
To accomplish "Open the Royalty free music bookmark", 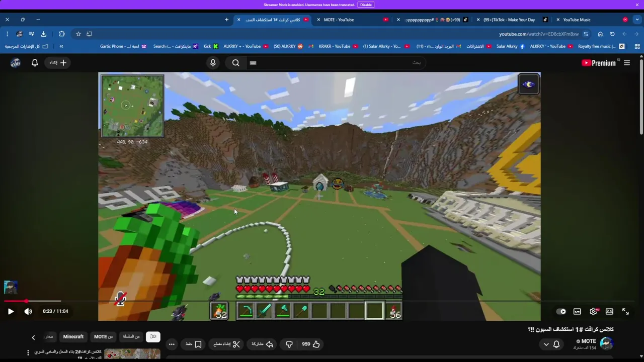I will point(601,46).
